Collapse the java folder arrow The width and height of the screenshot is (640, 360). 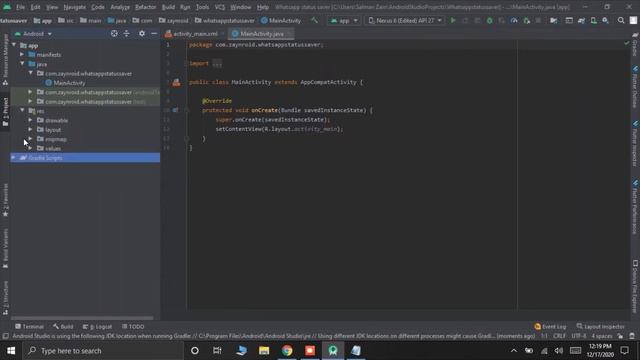coord(22,64)
